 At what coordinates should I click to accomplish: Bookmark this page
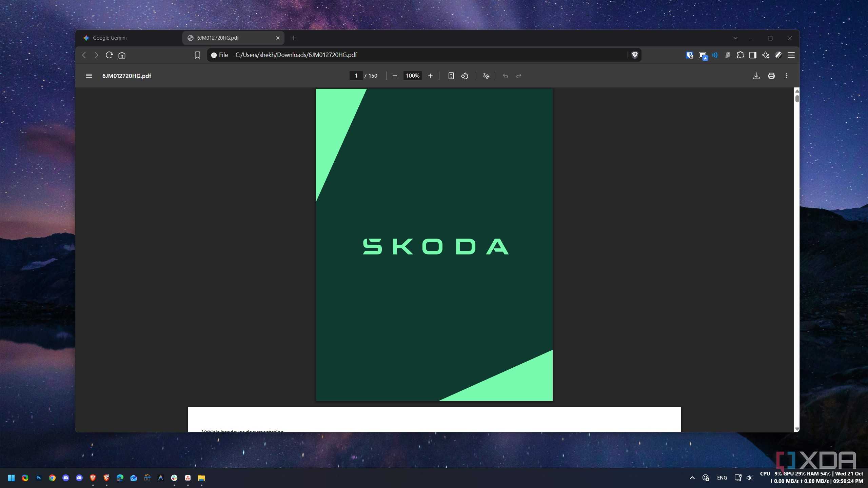pos(197,55)
